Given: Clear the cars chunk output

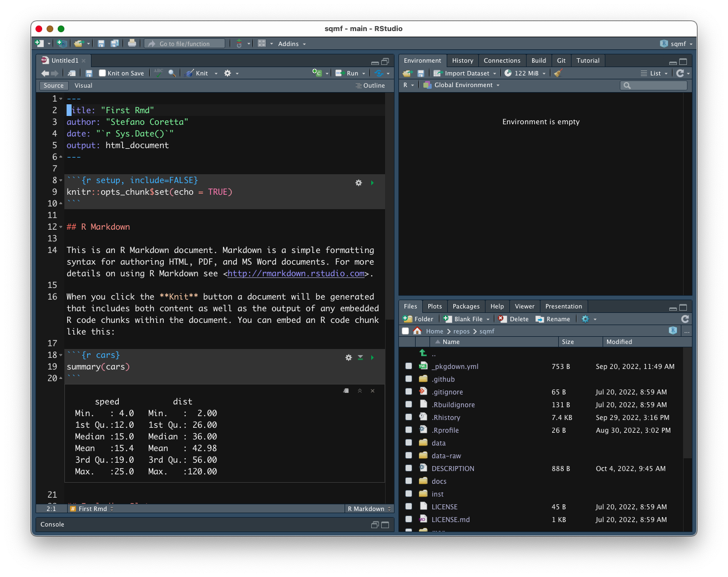Looking at the screenshot, I should [372, 391].
